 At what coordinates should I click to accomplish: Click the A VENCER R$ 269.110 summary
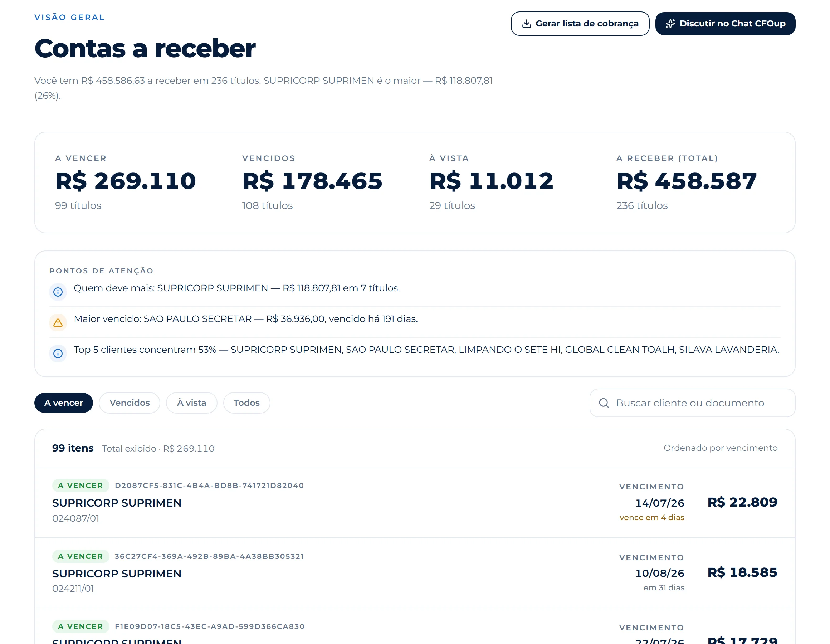pyautogui.click(x=126, y=182)
